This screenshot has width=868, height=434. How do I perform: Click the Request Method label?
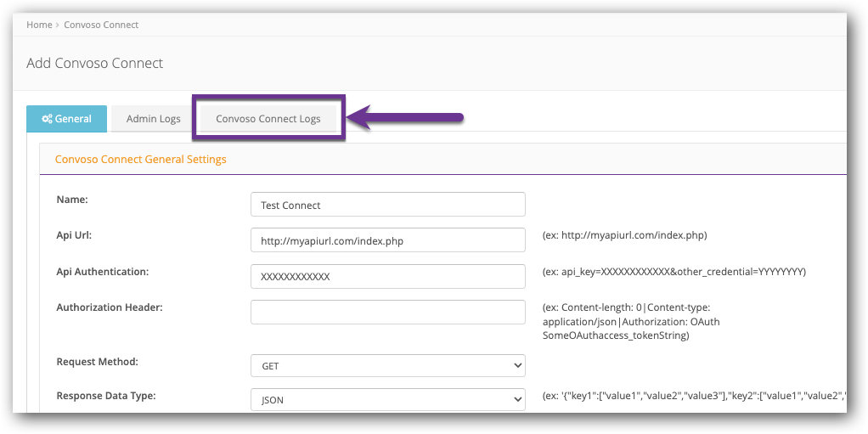tap(98, 362)
